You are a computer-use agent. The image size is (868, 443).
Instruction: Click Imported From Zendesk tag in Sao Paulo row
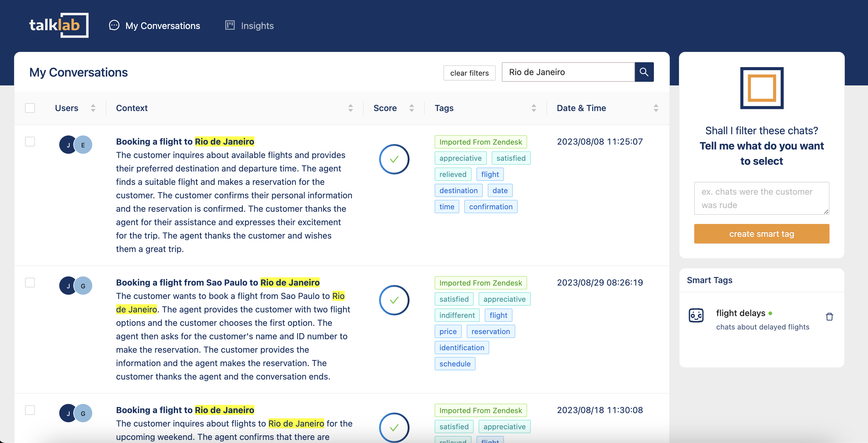pos(480,283)
